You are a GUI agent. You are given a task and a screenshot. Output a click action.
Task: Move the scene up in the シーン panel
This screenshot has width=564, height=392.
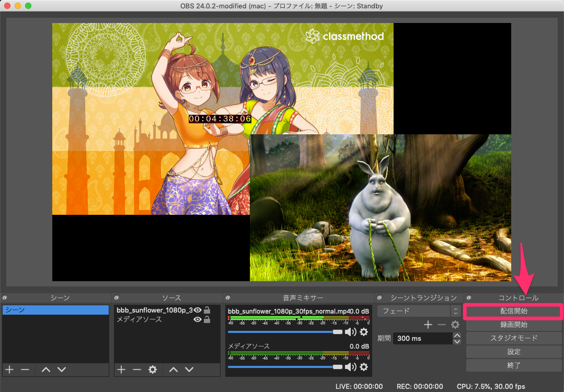click(x=46, y=370)
